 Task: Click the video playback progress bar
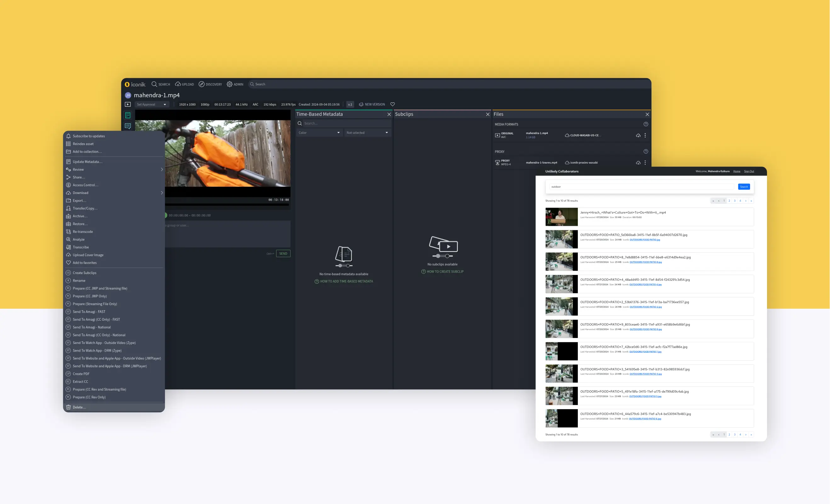(227, 204)
